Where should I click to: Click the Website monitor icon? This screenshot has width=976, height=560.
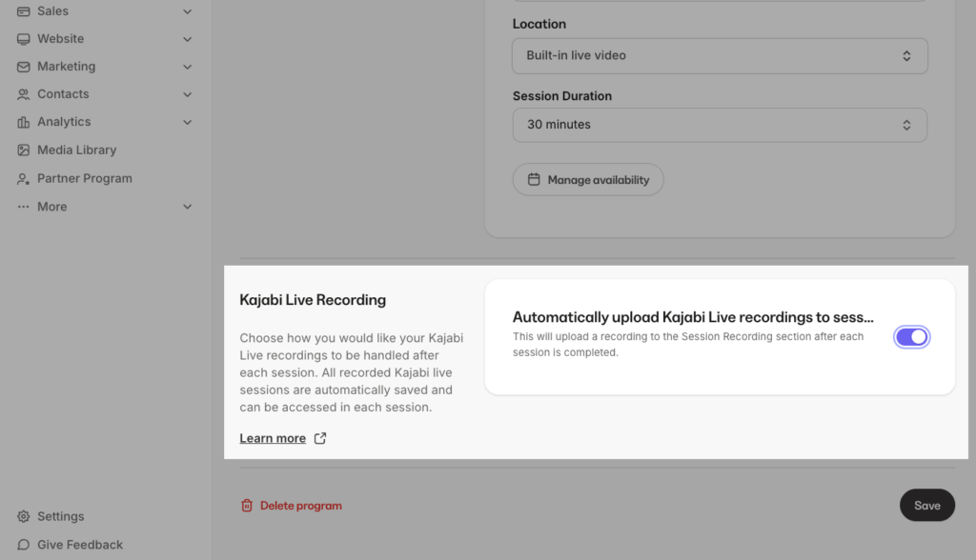click(24, 39)
